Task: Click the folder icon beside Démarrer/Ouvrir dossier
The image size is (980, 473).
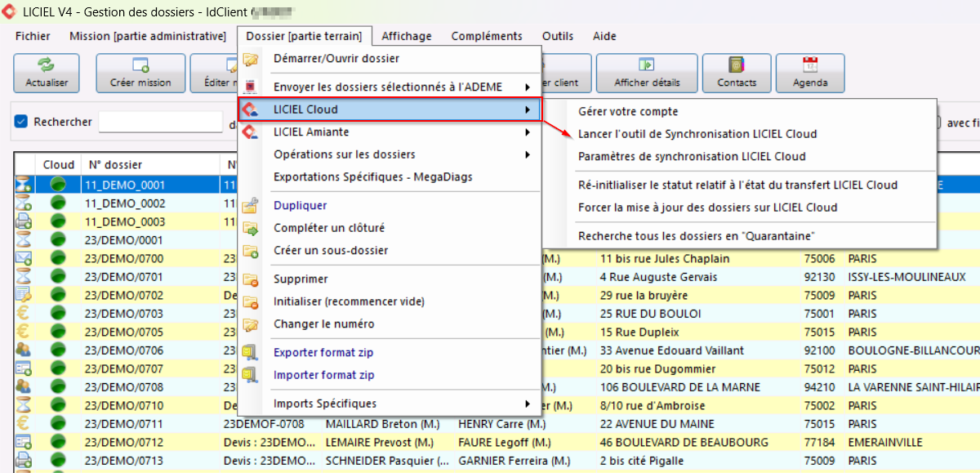Action: point(251,59)
